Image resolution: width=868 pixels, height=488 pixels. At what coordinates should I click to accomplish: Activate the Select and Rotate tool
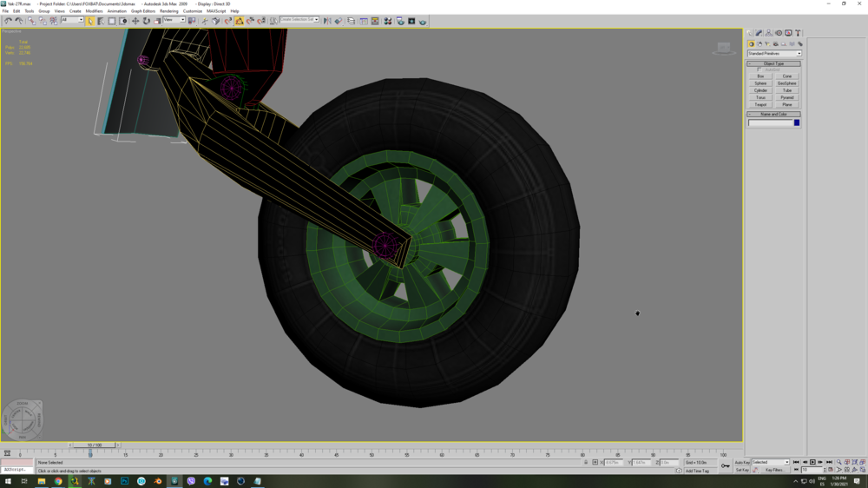(146, 21)
